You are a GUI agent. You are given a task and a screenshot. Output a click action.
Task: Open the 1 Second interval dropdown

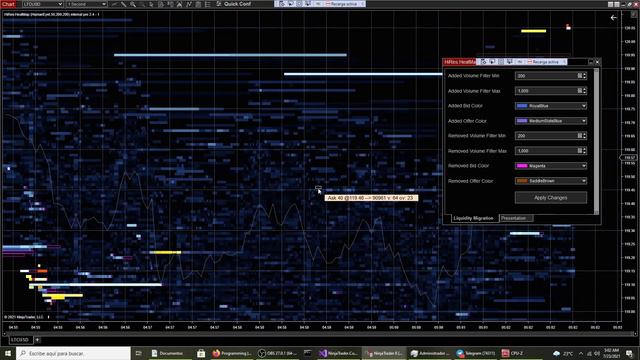click(87, 4)
